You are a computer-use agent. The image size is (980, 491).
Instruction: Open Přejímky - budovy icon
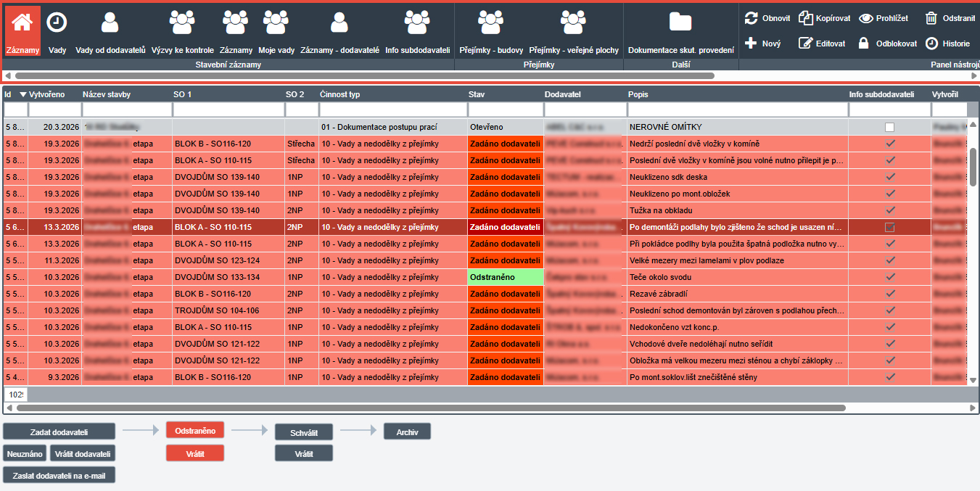(x=491, y=23)
